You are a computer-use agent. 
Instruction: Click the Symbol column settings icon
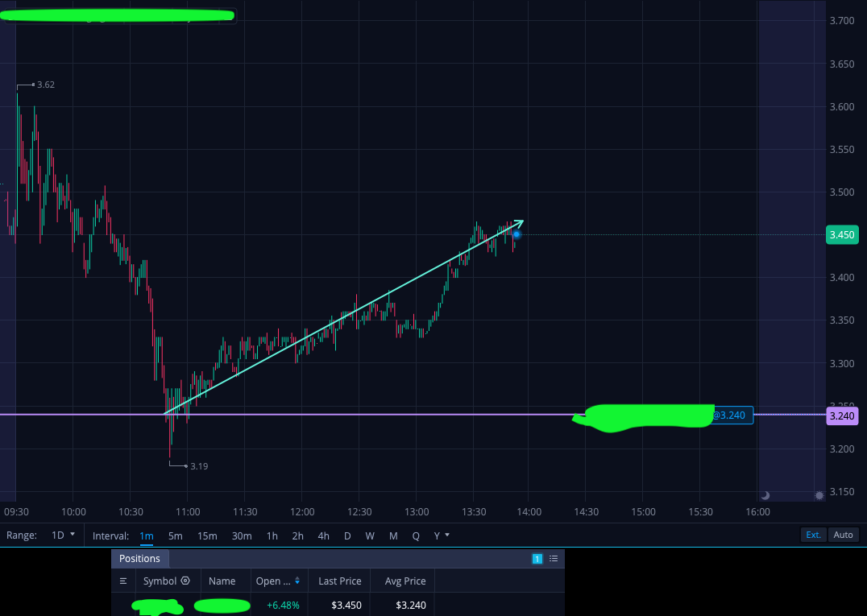[x=186, y=581]
